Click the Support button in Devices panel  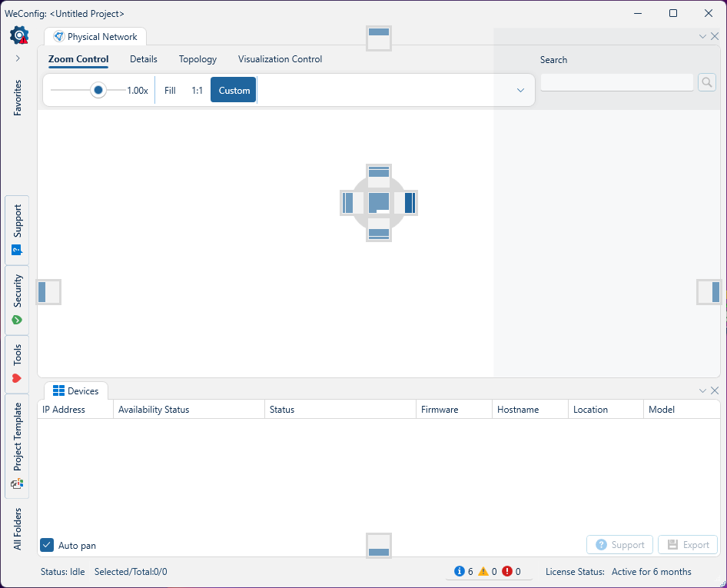click(619, 545)
